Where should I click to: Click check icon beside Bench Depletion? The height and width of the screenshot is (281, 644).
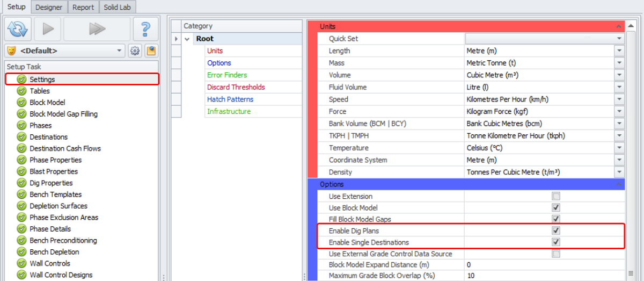pyautogui.click(x=21, y=252)
